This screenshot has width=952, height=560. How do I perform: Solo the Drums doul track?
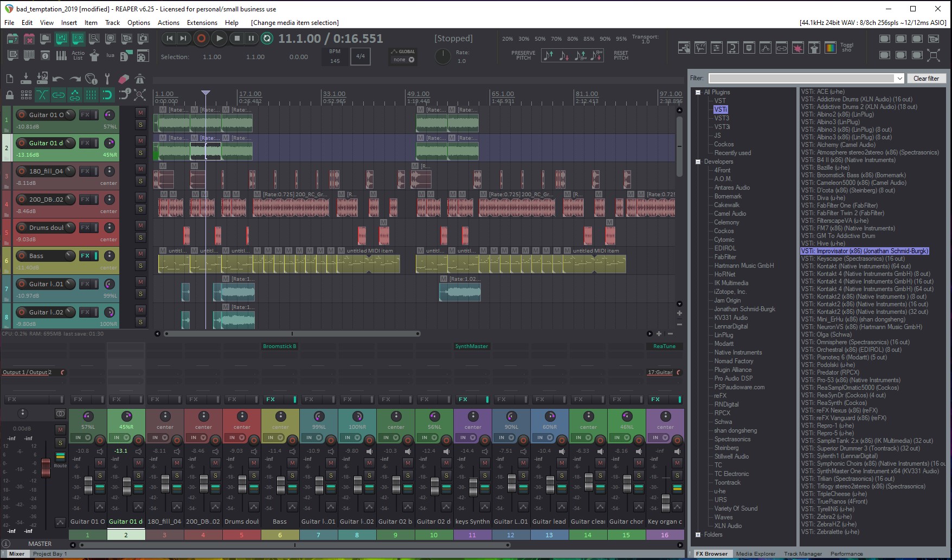click(x=140, y=237)
